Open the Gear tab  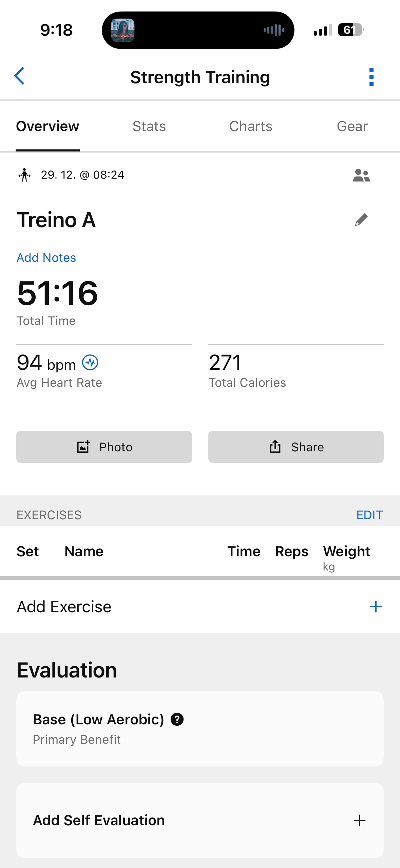tap(352, 126)
